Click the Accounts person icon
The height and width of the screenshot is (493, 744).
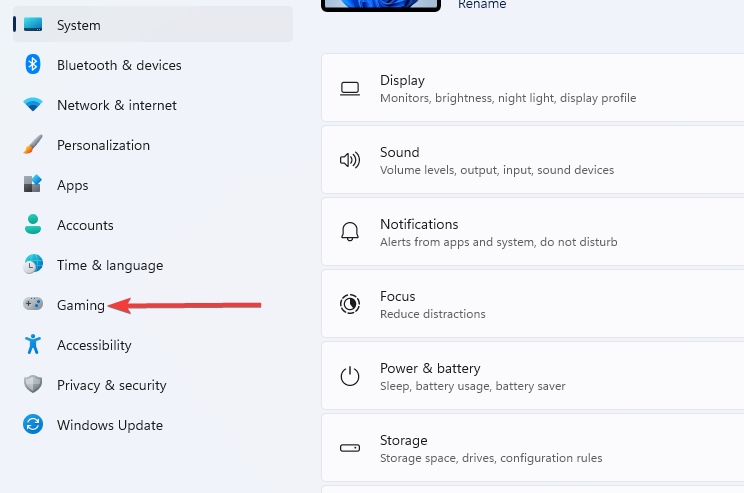click(x=33, y=224)
